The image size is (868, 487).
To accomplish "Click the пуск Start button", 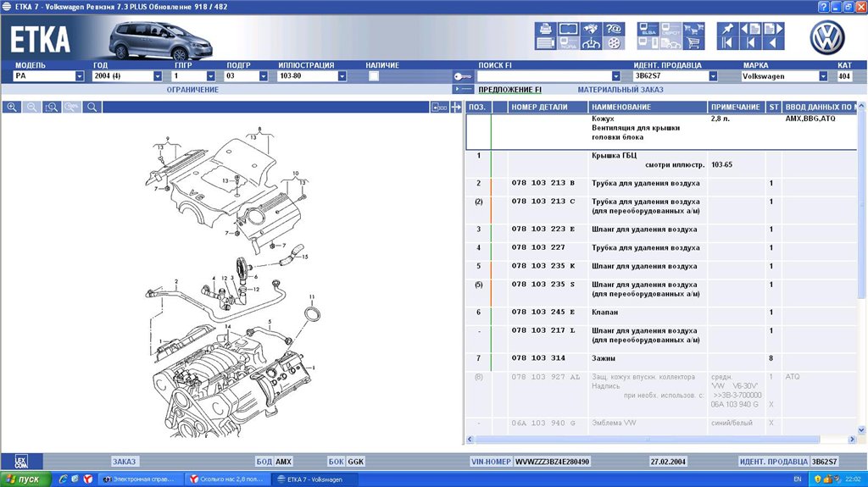I will tap(25, 479).
